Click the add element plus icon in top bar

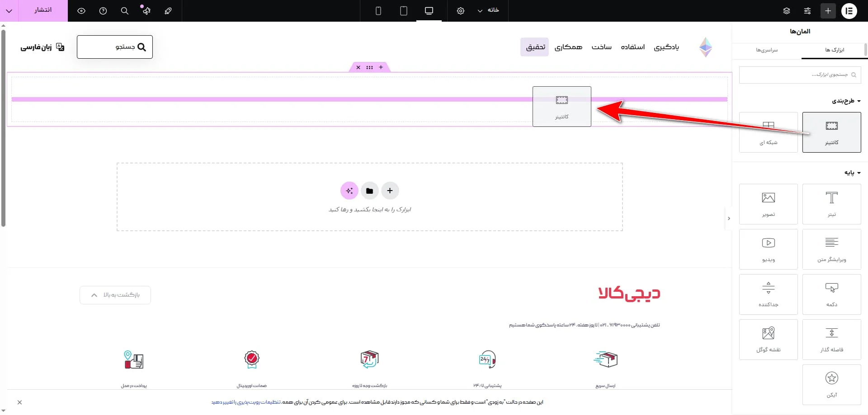click(x=828, y=11)
